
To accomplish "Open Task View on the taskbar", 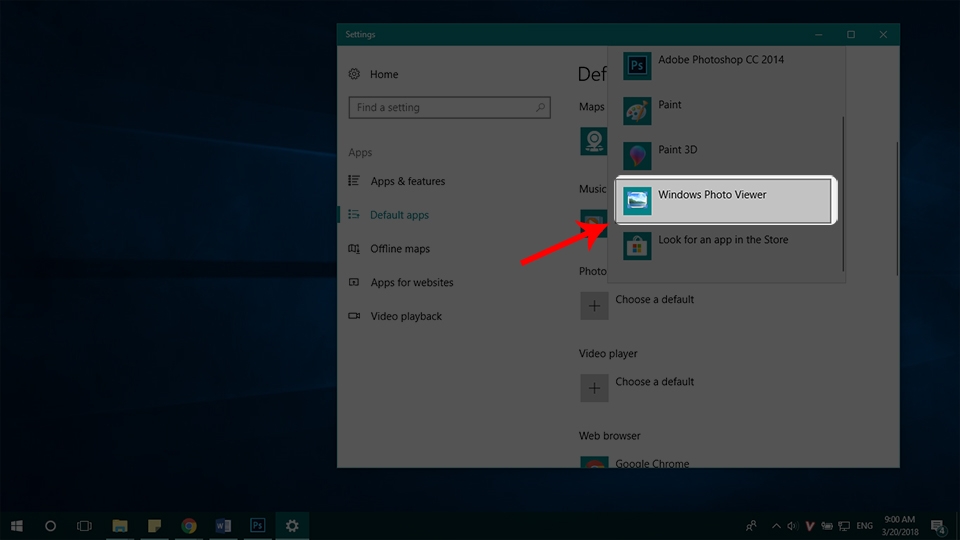I will (84, 525).
